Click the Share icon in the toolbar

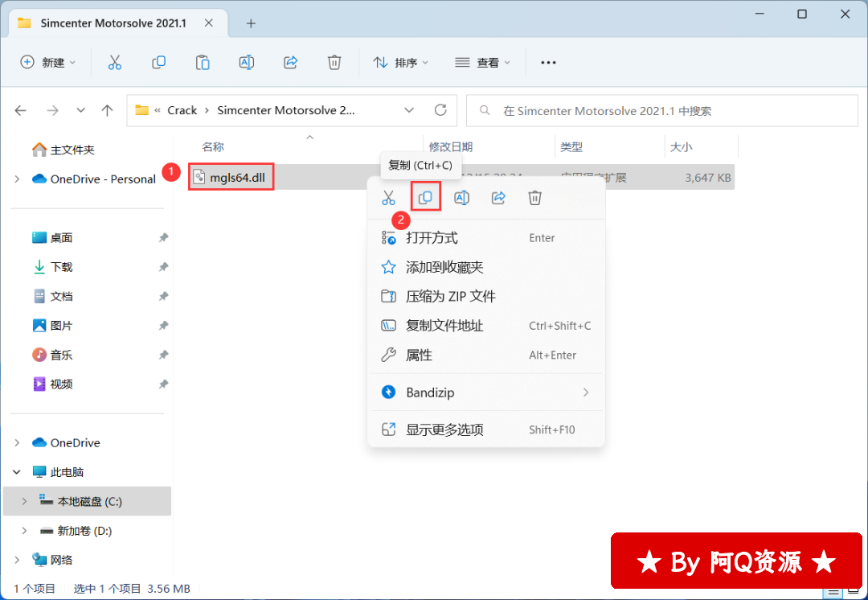(x=291, y=63)
